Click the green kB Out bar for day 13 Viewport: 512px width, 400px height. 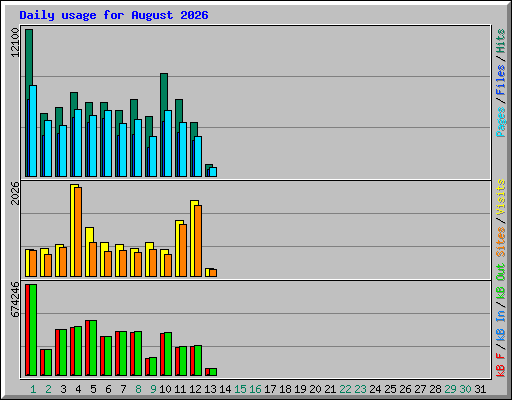tap(213, 372)
